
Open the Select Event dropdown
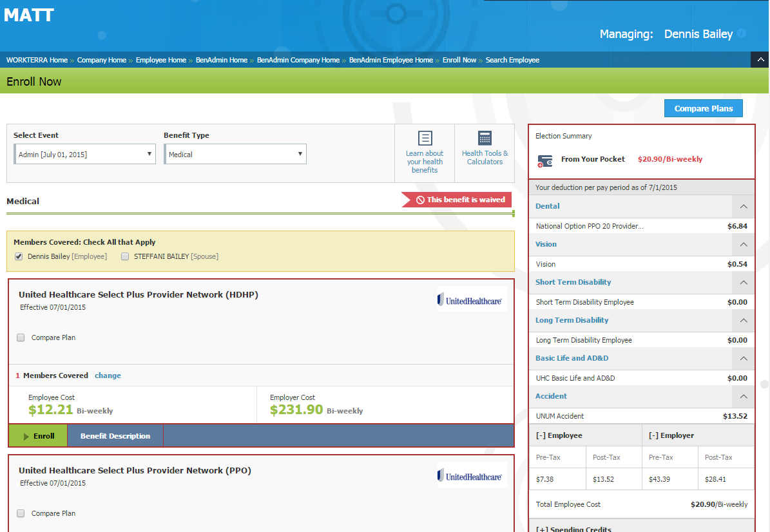point(85,155)
